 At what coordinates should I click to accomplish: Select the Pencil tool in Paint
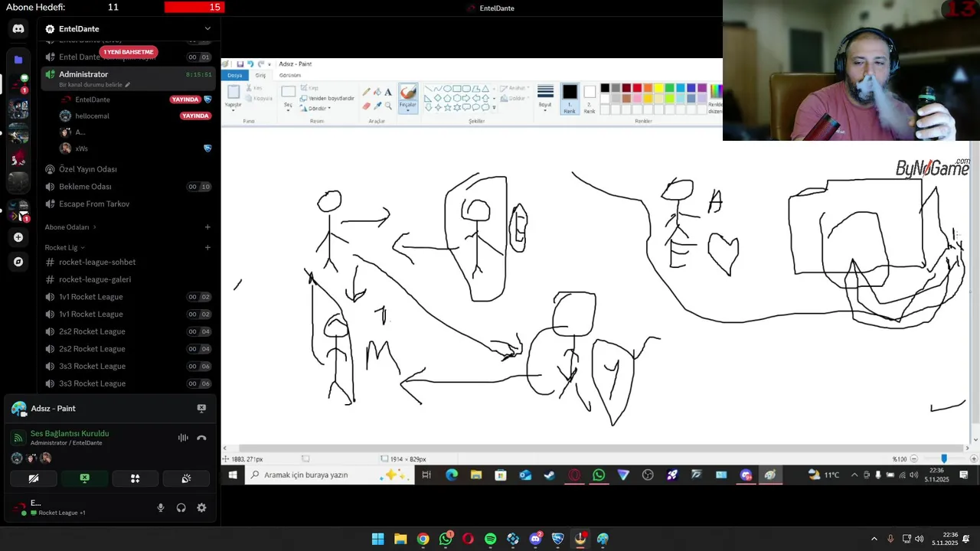click(366, 92)
